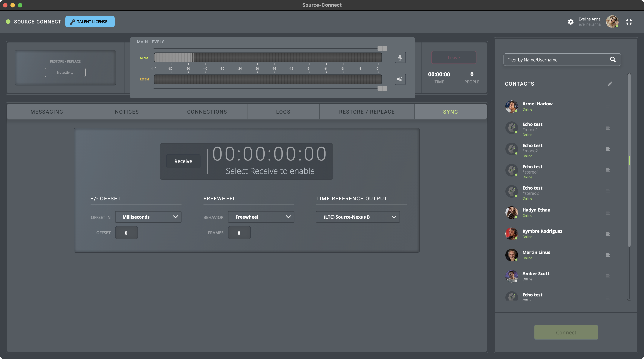Click the Talent License button
The height and width of the screenshot is (359, 644).
click(90, 22)
